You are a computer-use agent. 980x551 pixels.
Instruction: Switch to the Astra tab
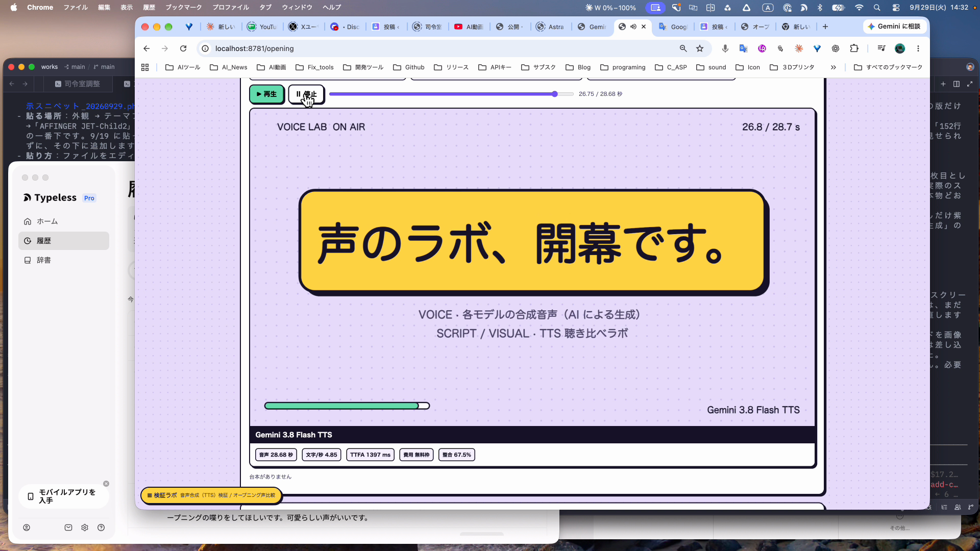(x=550, y=27)
